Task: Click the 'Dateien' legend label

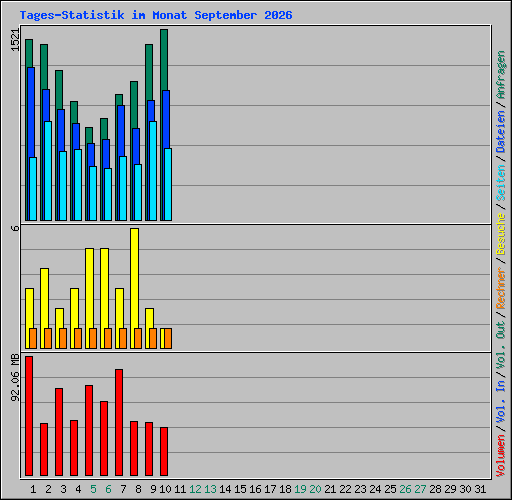Action: tap(501, 131)
